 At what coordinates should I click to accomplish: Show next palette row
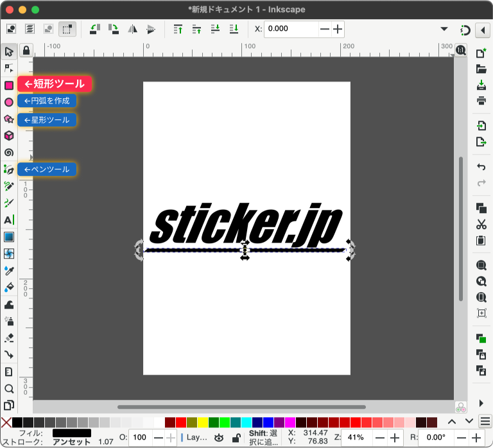pyautogui.click(x=469, y=422)
